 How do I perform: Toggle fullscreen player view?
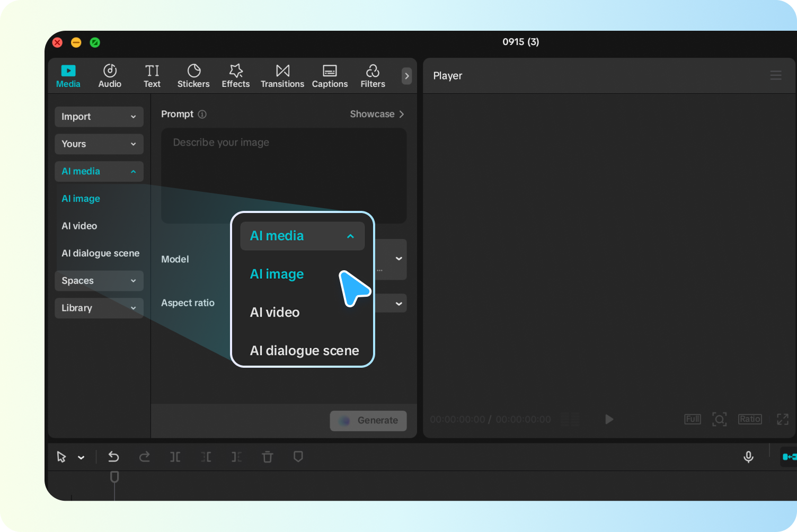(782, 419)
